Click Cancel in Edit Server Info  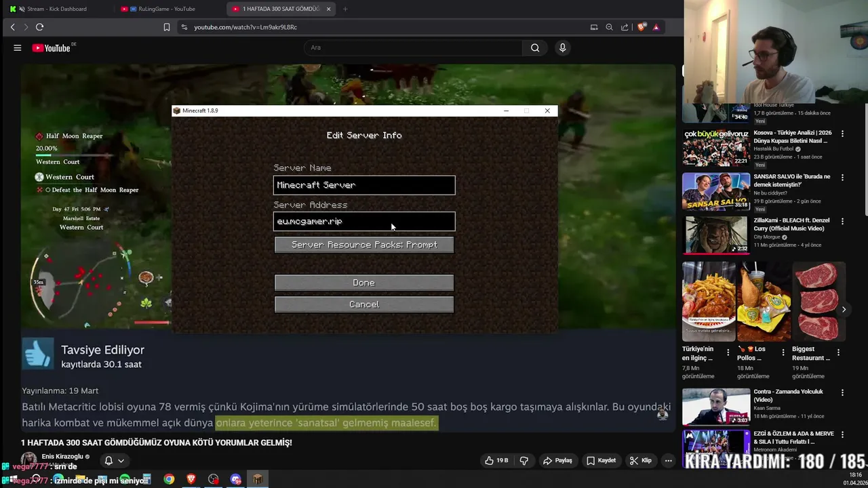point(364,304)
